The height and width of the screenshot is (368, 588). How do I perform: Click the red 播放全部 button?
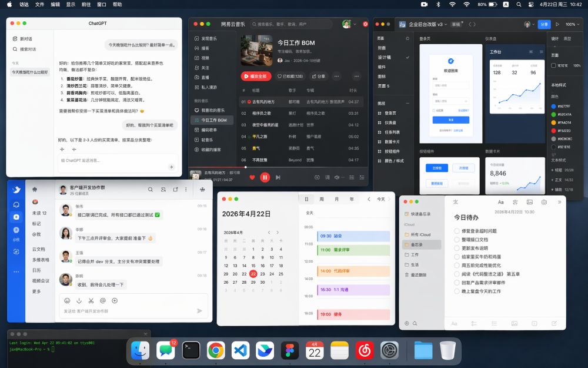[x=256, y=76]
